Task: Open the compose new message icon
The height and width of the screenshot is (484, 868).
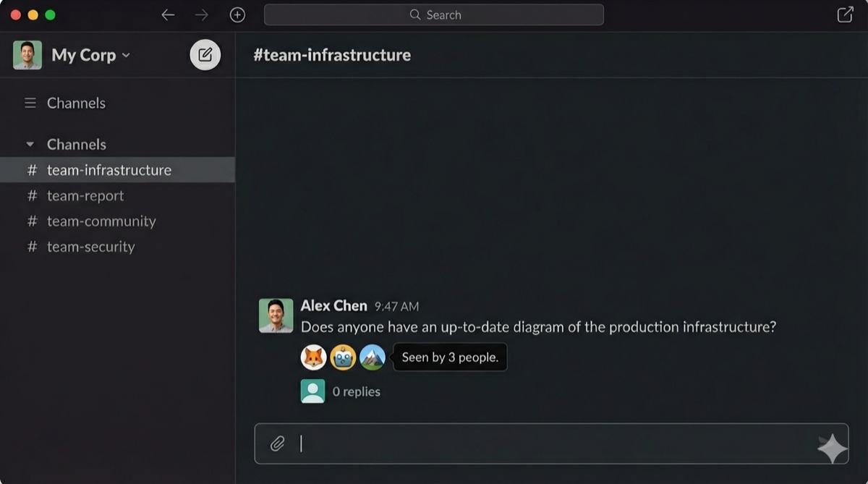Action: click(205, 54)
